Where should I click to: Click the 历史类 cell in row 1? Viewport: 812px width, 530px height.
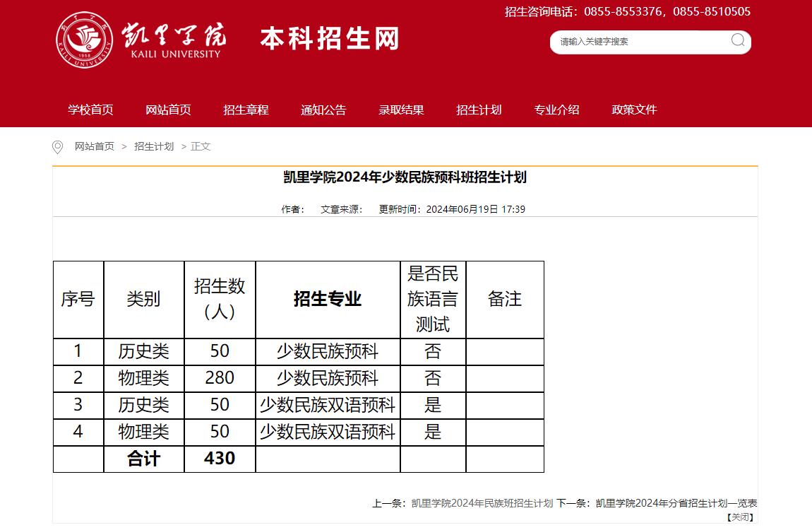144,352
